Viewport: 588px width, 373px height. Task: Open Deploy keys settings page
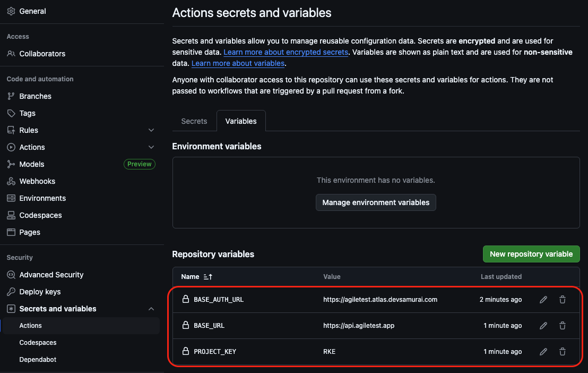point(40,292)
